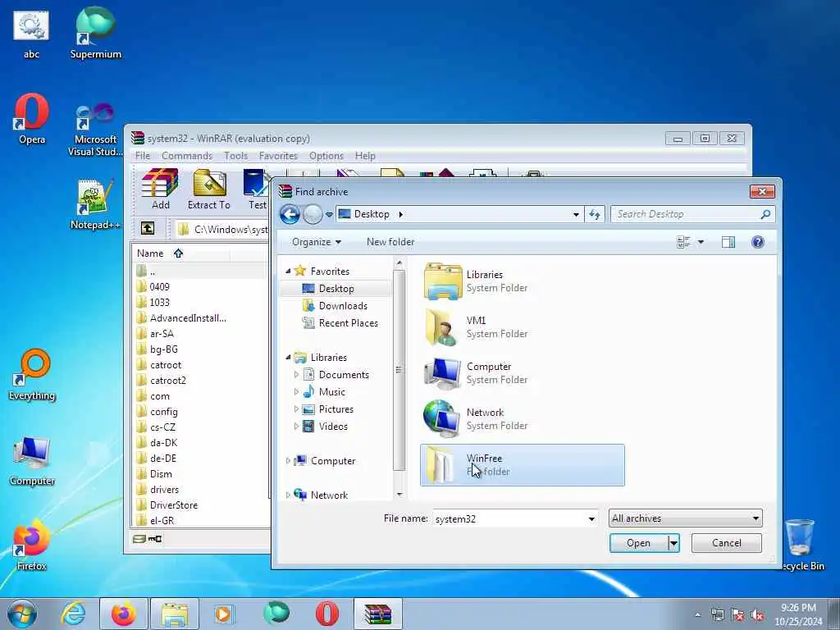Open the Commands menu in WinRAR
Viewport: 840px width, 630px height.
click(x=187, y=156)
